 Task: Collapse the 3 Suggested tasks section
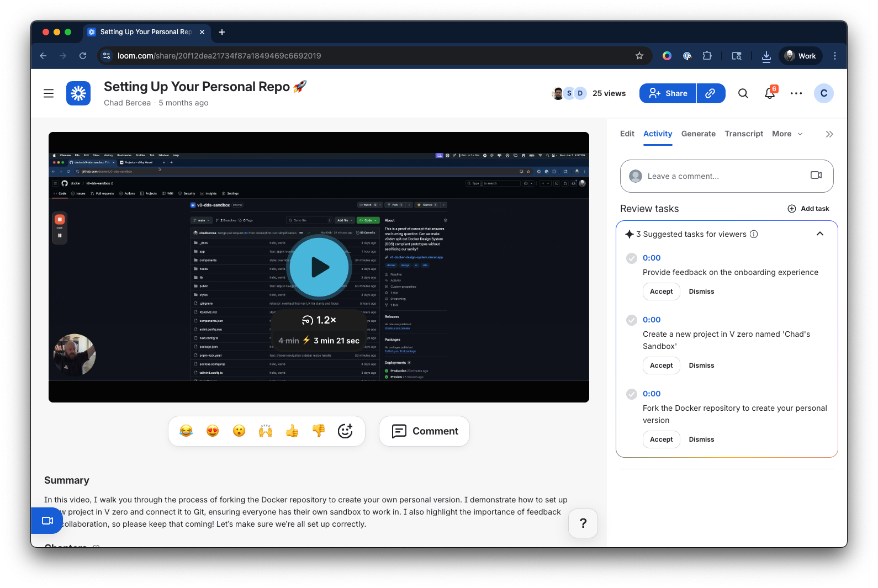[820, 234]
